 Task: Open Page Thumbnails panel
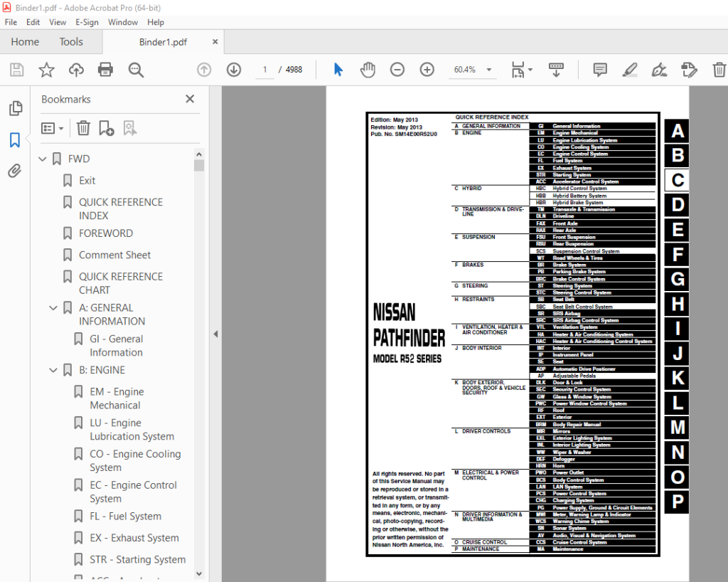[x=16, y=108]
